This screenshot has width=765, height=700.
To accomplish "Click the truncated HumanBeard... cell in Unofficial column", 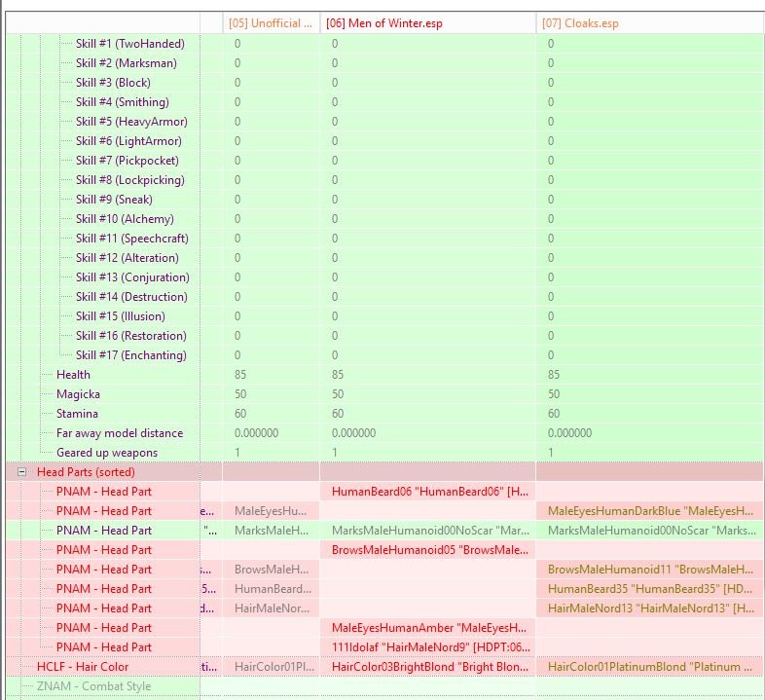I will (272, 589).
